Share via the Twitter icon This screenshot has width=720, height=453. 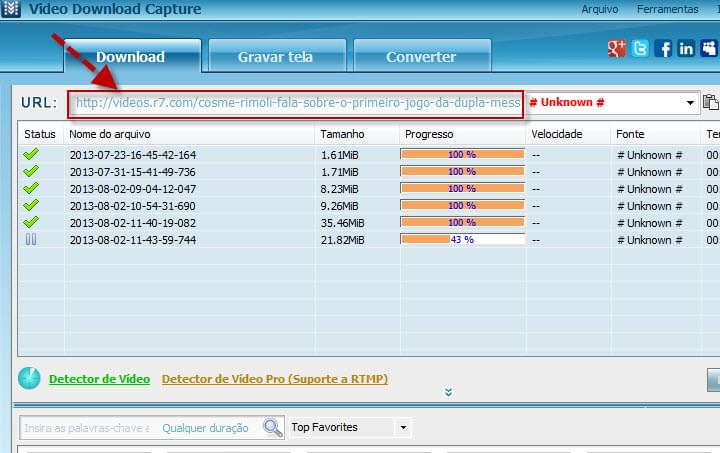click(640, 48)
